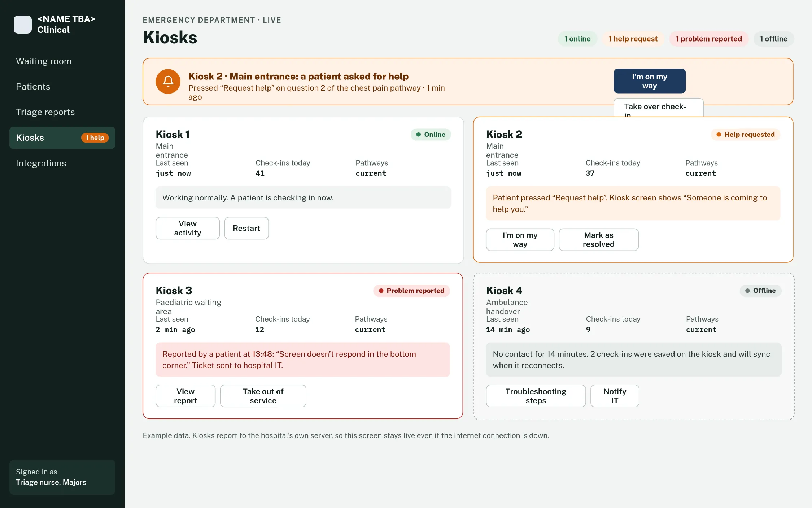The height and width of the screenshot is (508, 812).
Task: Click 'EMERGENCY DEPARTMENT · LIVE' label
Action: click(212, 20)
